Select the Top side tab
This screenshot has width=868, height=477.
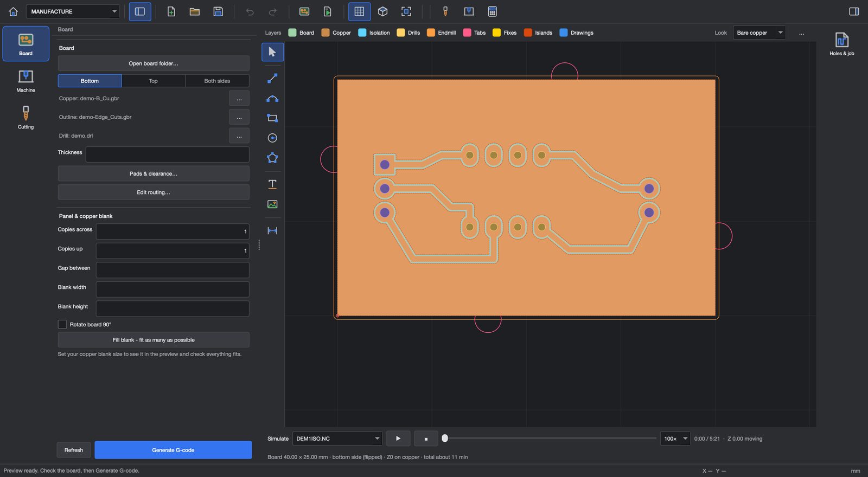154,81
